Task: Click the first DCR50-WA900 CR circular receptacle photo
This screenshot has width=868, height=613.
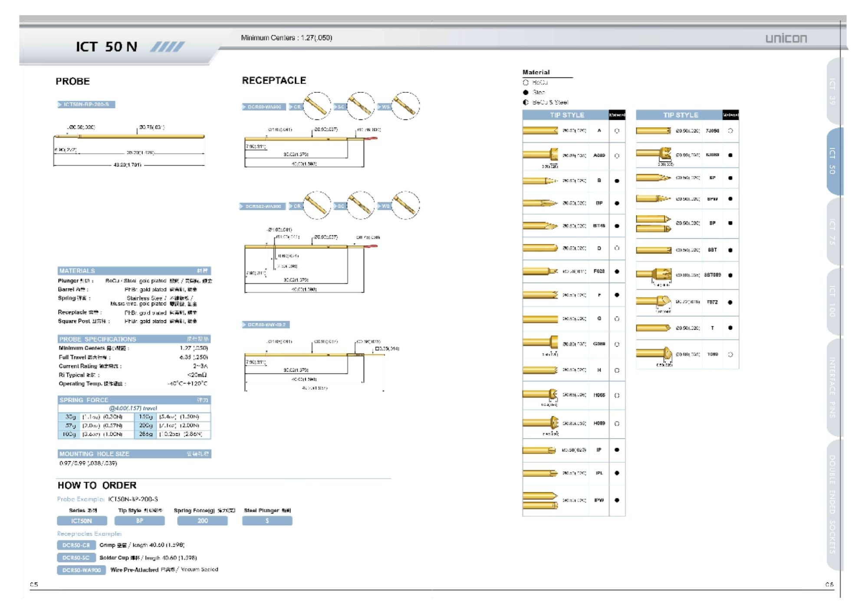Action: (x=317, y=106)
